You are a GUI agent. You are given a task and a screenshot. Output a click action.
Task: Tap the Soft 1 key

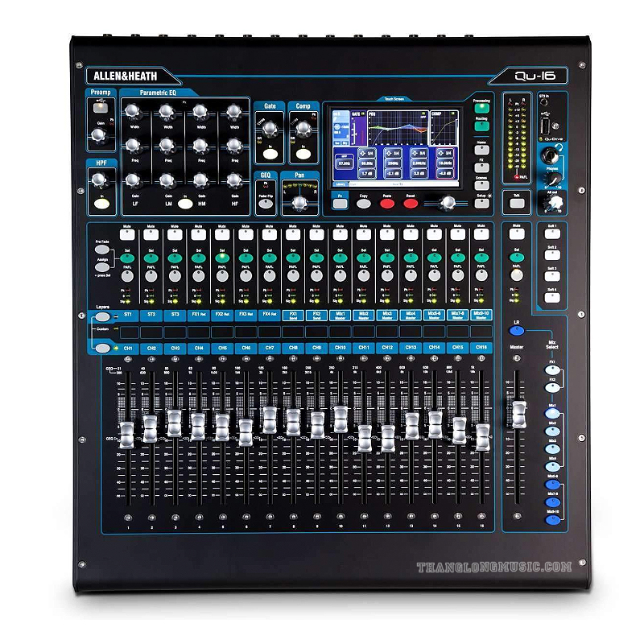(x=552, y=234)
